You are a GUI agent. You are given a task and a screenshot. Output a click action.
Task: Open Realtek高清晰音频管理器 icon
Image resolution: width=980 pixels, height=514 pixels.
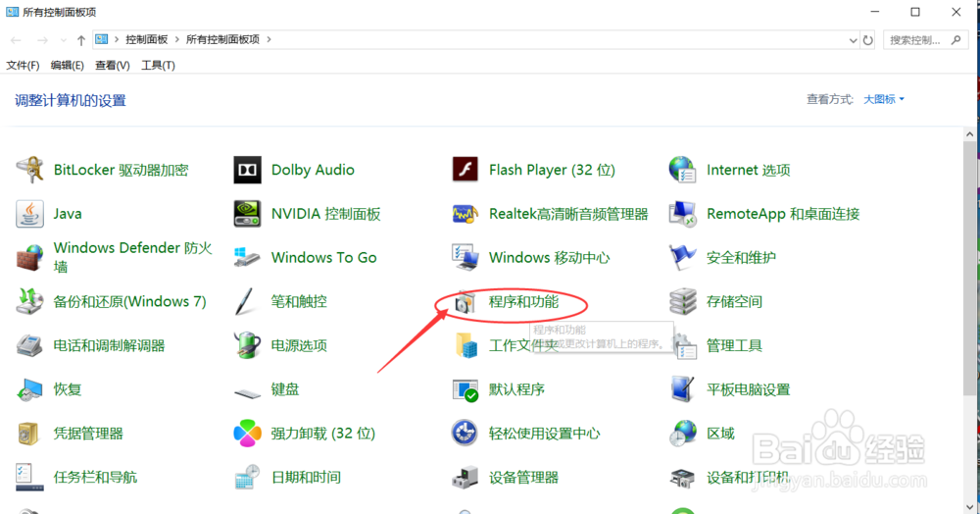click(465, 214)
